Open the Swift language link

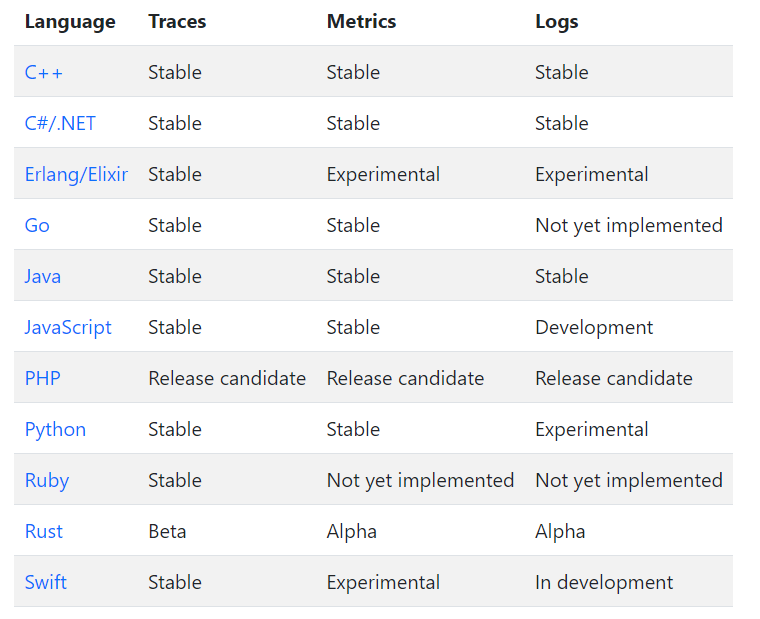(x=45, y=582)
